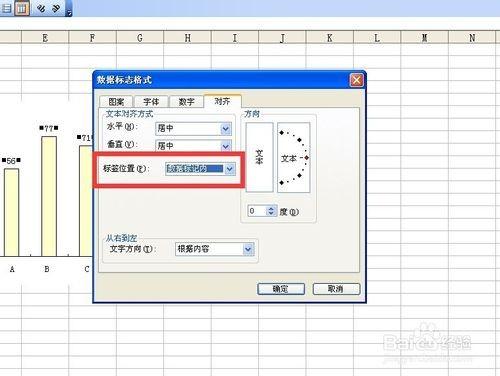500x376 pixels.
Task: Switch to the 字体 tab
Action: pos(151,102)
